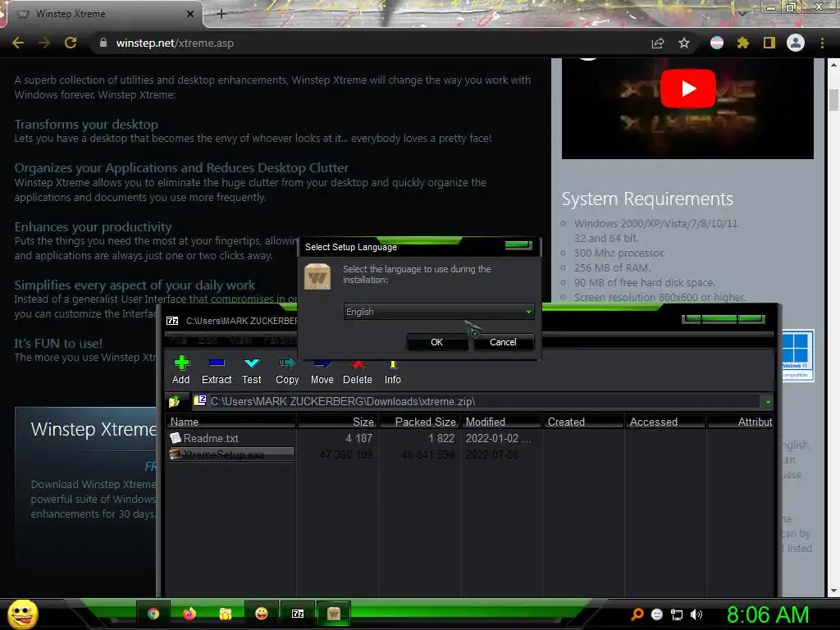
Task: Click the share page icon in Chrome
Action: (658, 43)
